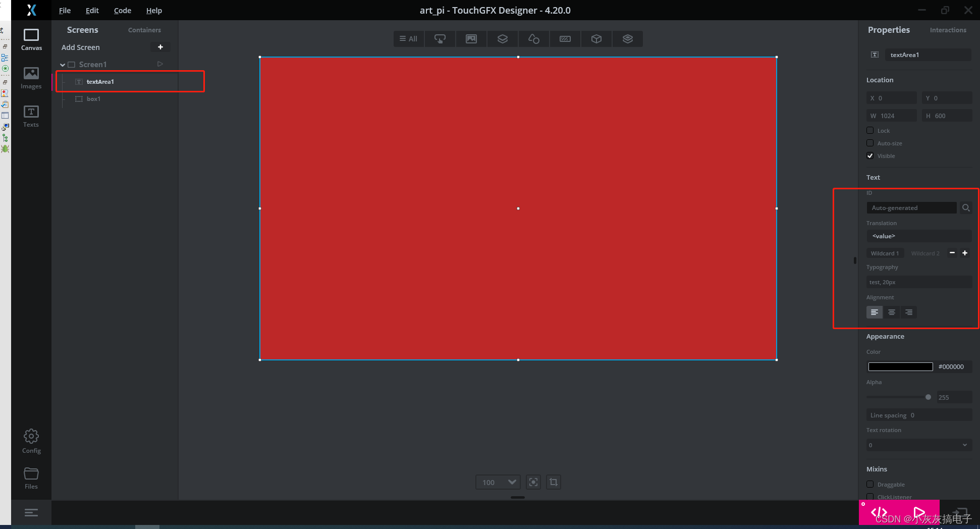Open the Texts section in sidebar
This screenshot has width=980, height=529.
coord(31,116)
